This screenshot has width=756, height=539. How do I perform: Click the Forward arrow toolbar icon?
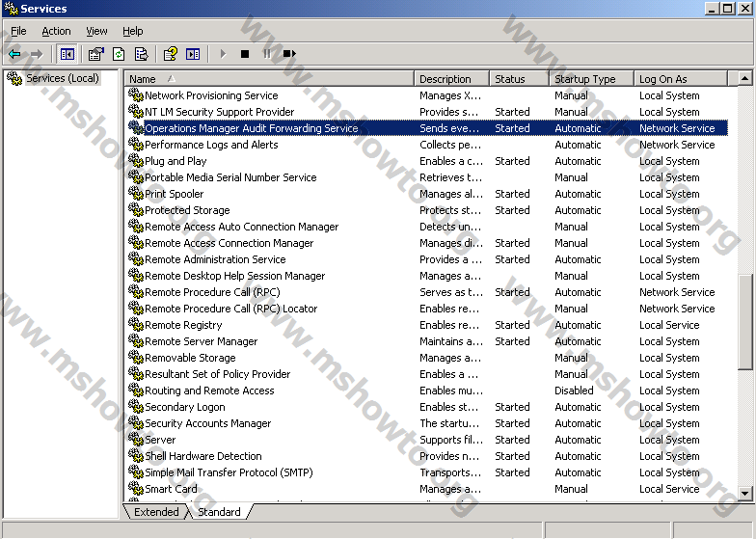(x=37, y=54)
